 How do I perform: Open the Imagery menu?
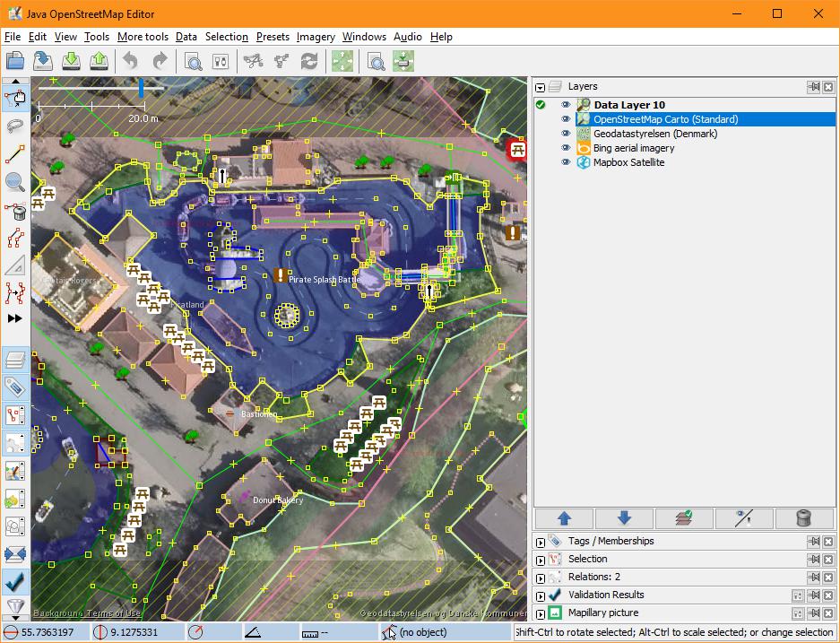(316, 37)
